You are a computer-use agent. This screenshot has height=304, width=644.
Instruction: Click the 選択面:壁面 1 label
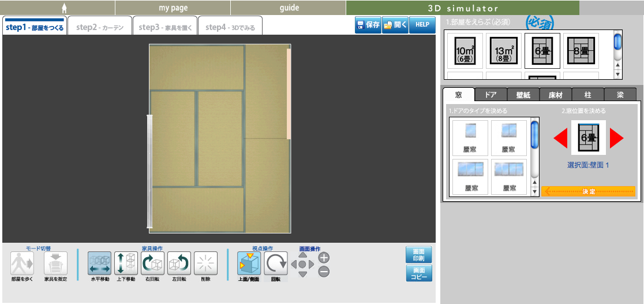(x=588, y=165)
